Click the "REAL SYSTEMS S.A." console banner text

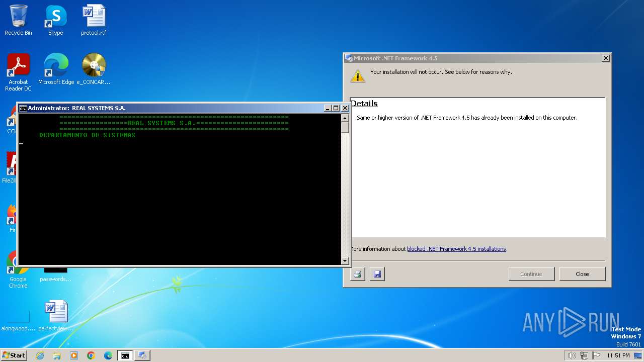(162, 123)
